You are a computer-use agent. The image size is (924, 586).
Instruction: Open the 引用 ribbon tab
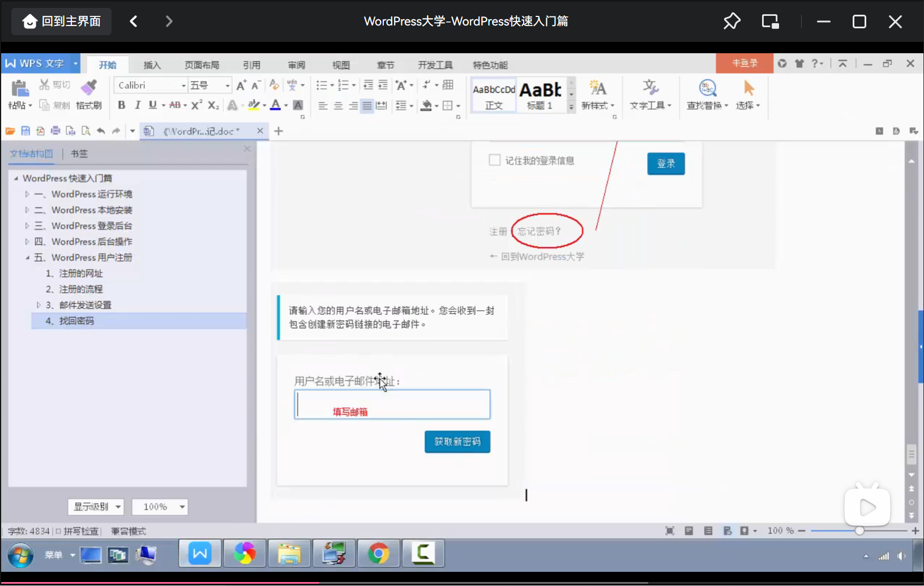tap(252, 65)
